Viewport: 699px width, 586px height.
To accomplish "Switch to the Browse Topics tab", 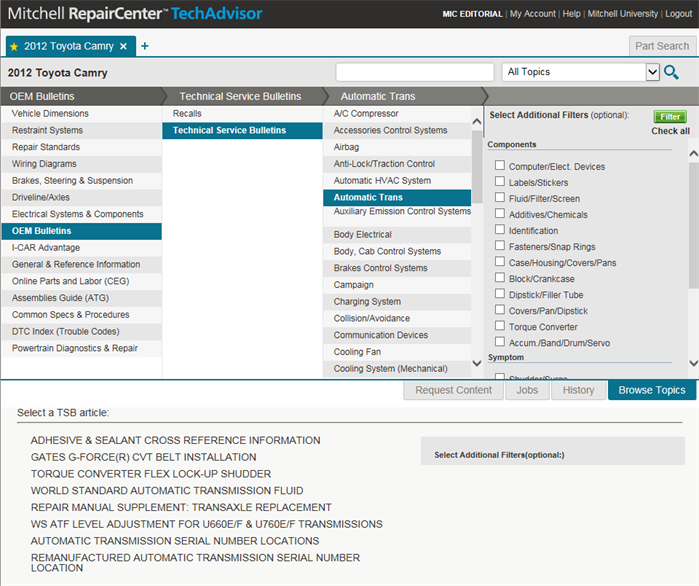I will (652, 390).
